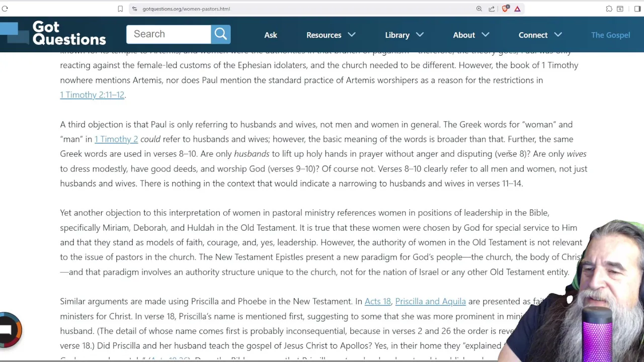The height and width of the screenshot is (362, 644).
Task: Visit The Gospel page
Action: (610, 35)
